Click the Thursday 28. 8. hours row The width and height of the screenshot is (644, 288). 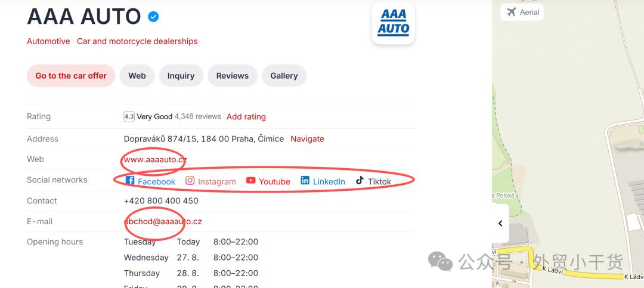(191, 273)
